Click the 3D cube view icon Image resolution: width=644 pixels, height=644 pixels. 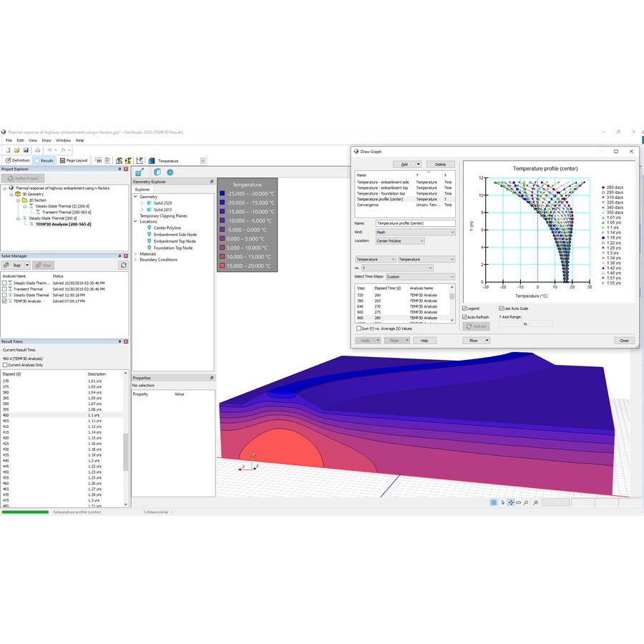click(x=157, y=172)
